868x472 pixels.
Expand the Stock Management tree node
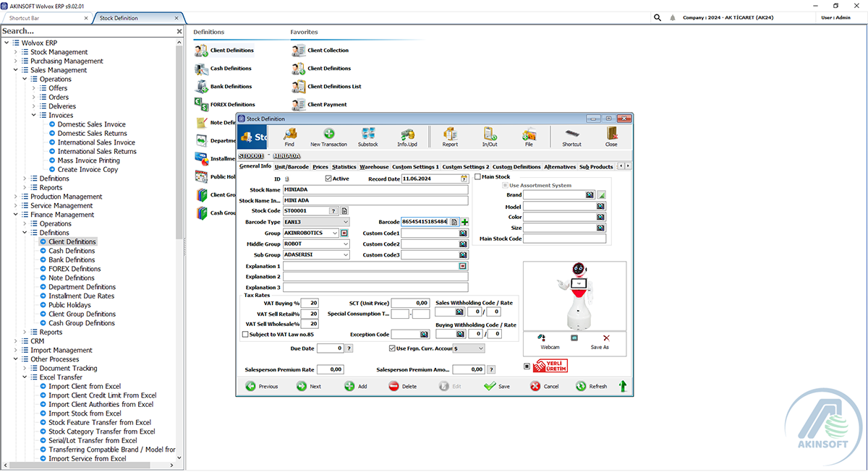16,52
